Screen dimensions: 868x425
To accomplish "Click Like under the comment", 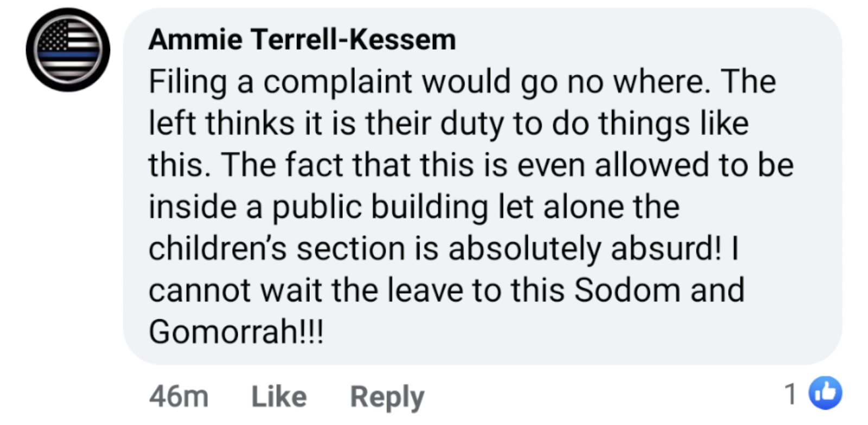I will click(279, 396).
